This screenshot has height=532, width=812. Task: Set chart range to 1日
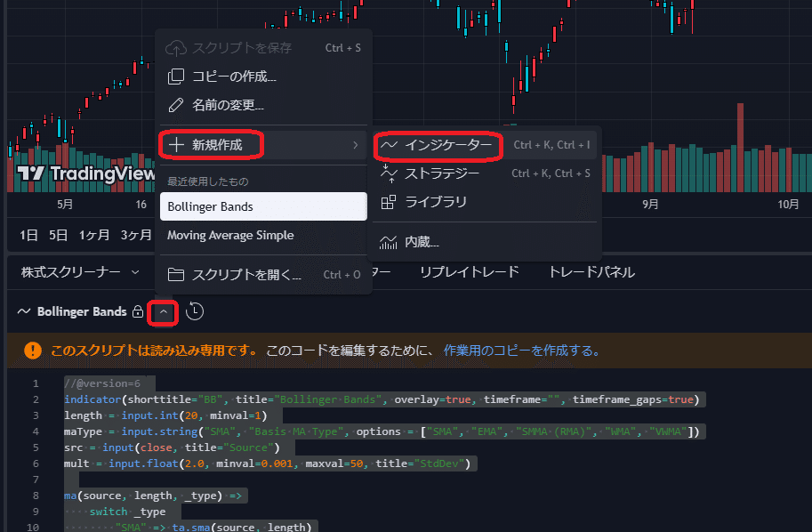pyautogui.click(x=28, y=235)
